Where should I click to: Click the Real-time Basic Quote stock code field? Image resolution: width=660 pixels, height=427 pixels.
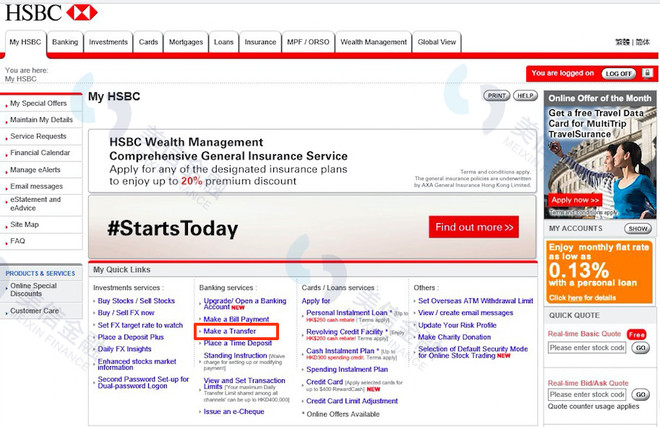pyautogui.click(x=587, y=348)
